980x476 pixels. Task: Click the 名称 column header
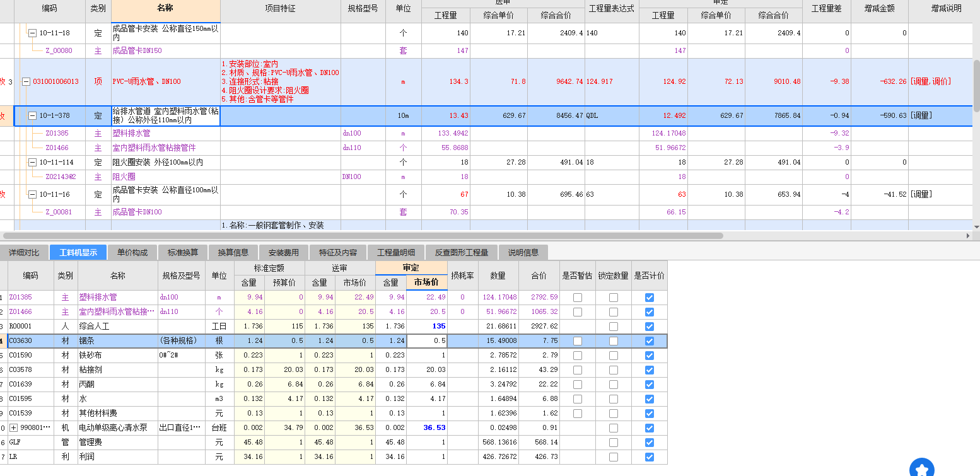coord(166,9)
